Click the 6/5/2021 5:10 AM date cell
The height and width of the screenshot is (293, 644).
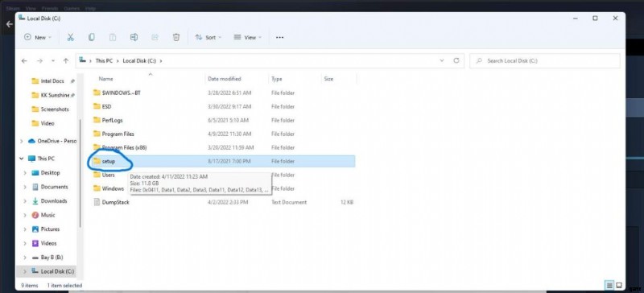point(228,121)
